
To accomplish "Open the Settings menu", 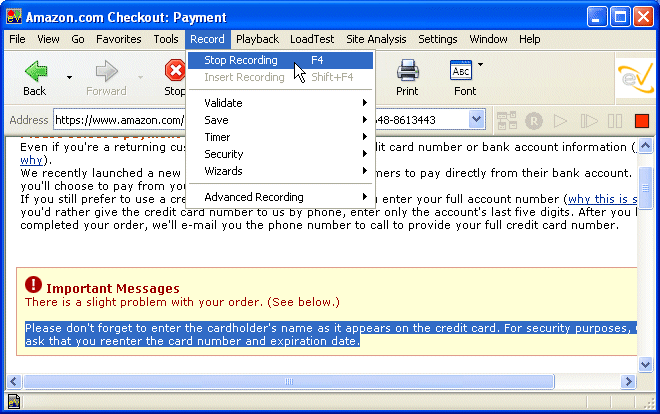I will pos(438,39).
